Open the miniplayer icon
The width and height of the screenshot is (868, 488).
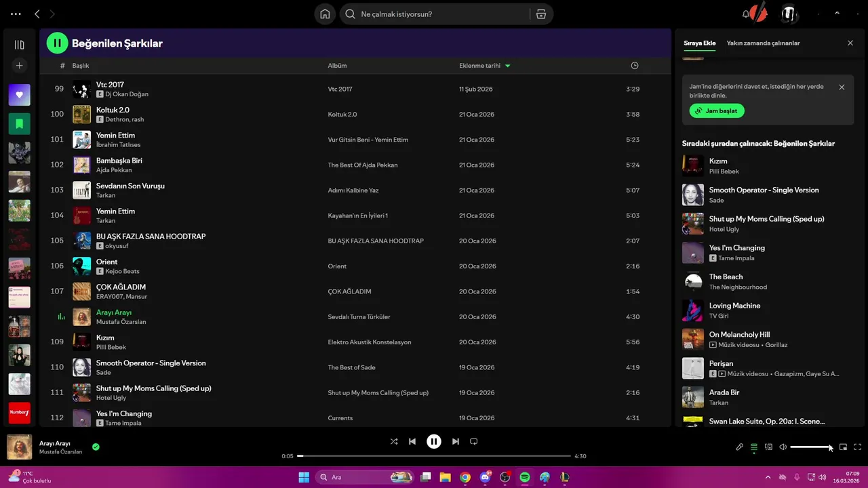pos(844,447)
